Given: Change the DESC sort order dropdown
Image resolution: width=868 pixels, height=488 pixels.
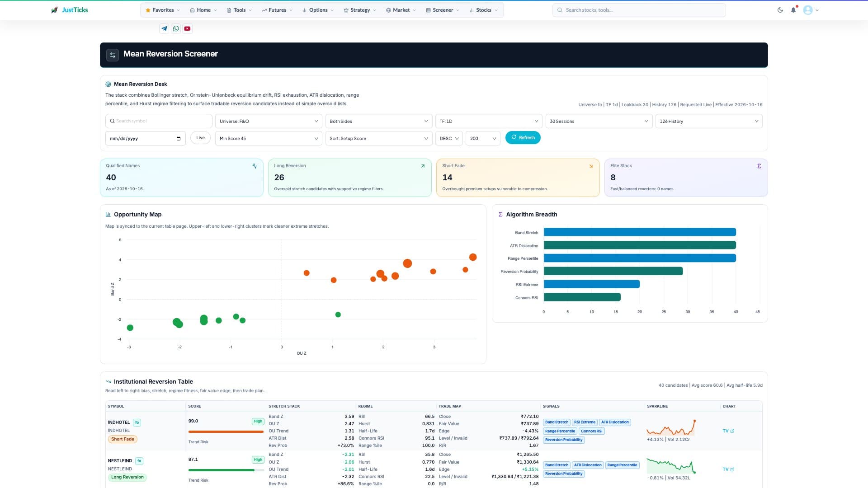Looking at the screenshot, I should [x=449, y=138].
